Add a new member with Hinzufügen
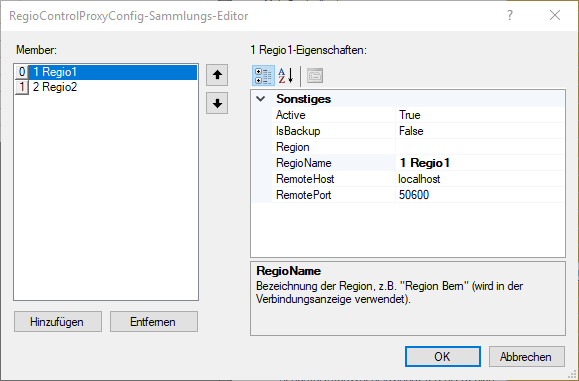This screenshot has width=579, height=381. [x=58, y=322]
